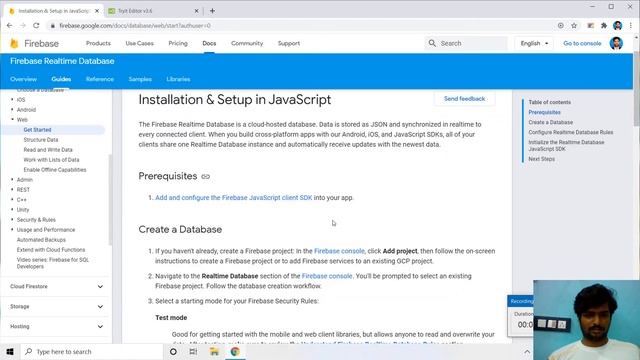Open Community menu
640x360 pixels.
pos(247,43)
